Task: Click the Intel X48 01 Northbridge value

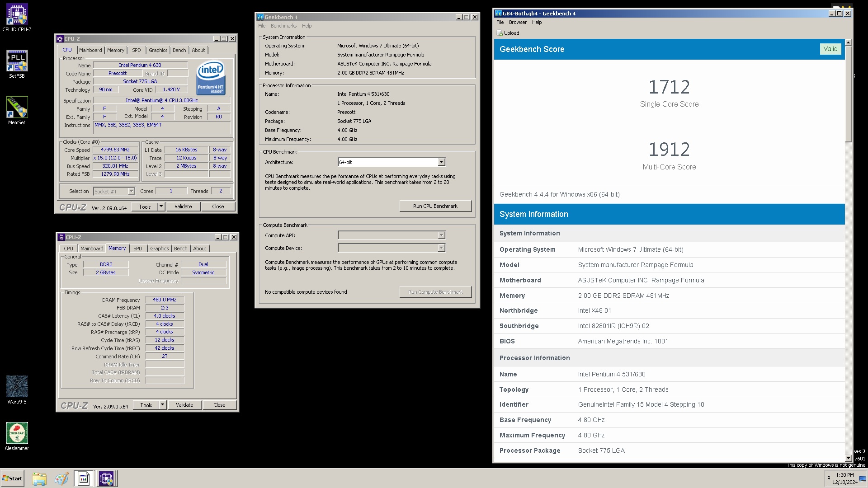Action: pyautogui.click(x=594, y=310)
